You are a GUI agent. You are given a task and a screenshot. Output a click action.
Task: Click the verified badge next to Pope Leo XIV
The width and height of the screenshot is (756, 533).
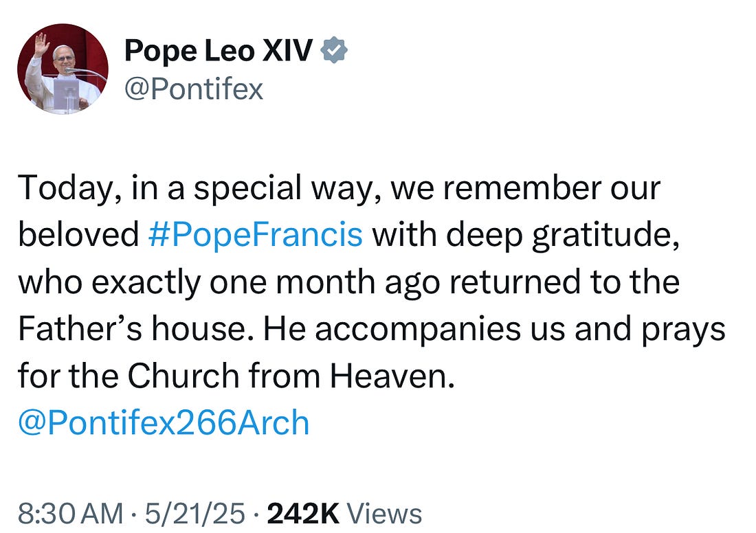[x=335, y=52]
